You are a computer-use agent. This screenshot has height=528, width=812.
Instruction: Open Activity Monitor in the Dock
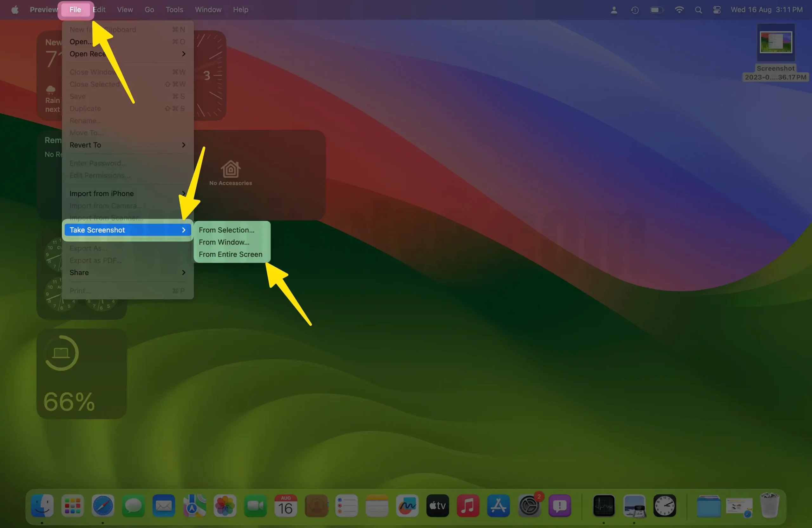point(604,505)
